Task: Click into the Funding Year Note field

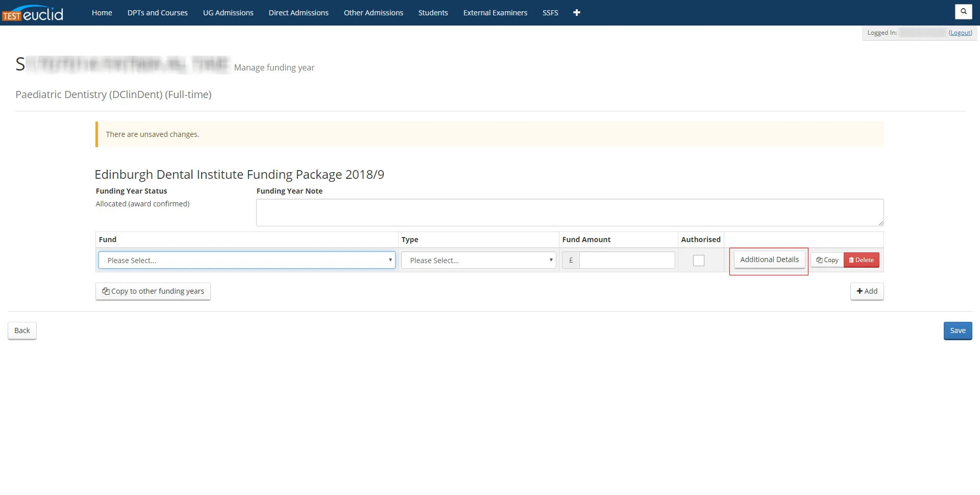Action: pos(569,213)
